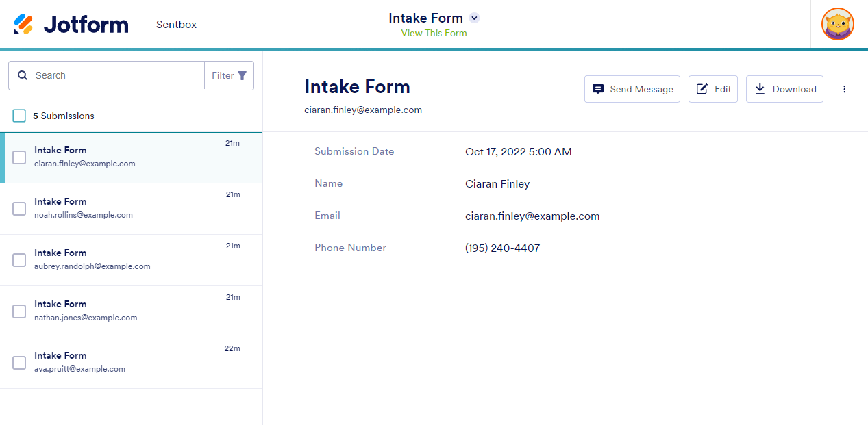This screenshot has width=868, height=425.
Task: Open the user avatar profile menu
Action: tap(837, 25)
